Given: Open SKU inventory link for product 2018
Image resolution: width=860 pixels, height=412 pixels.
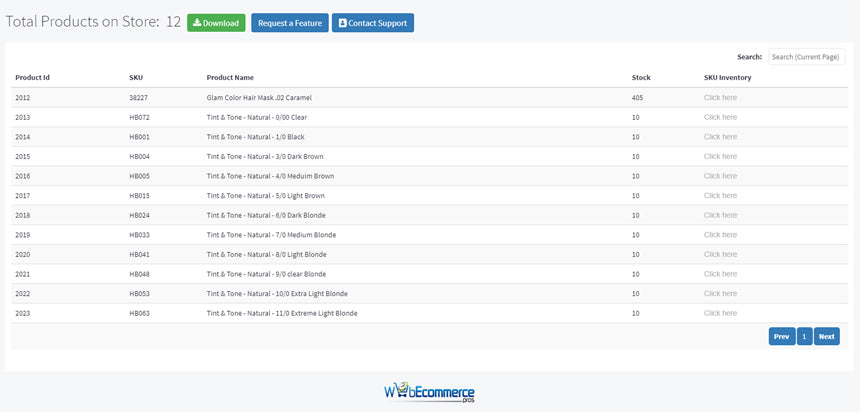Looking at the screenshot, I should tap(720, 215).
